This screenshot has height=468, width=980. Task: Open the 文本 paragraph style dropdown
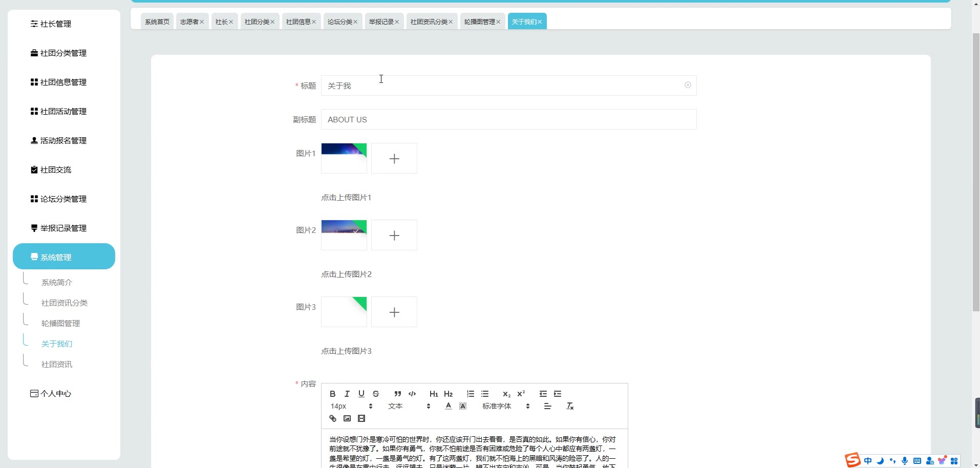coord(409,406)
